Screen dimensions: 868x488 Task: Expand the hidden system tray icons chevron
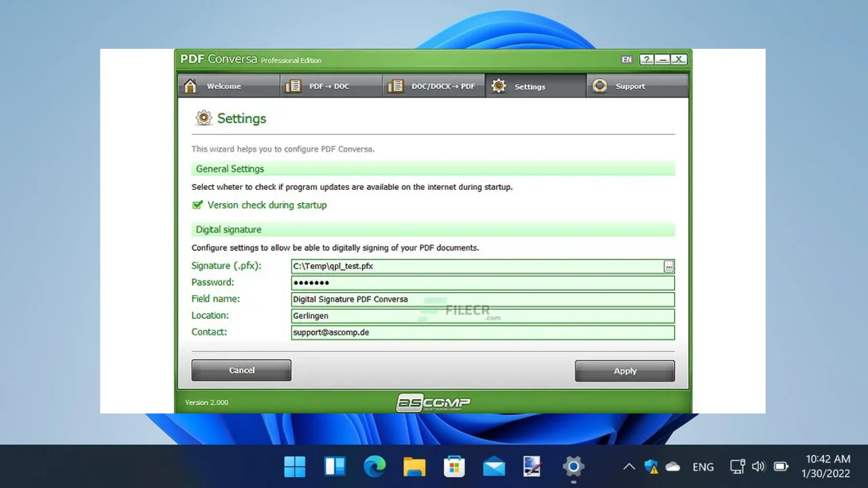tap(629, 466)
